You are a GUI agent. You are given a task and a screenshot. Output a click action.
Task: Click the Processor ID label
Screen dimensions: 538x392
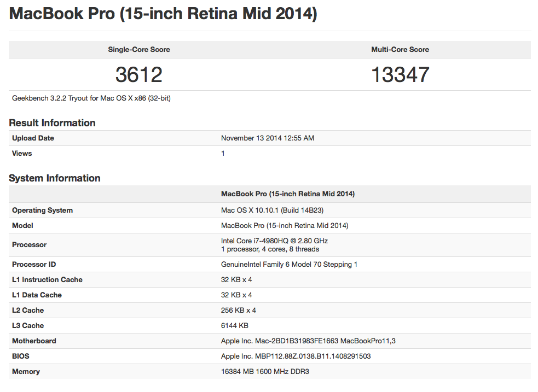tap(34, 265)
